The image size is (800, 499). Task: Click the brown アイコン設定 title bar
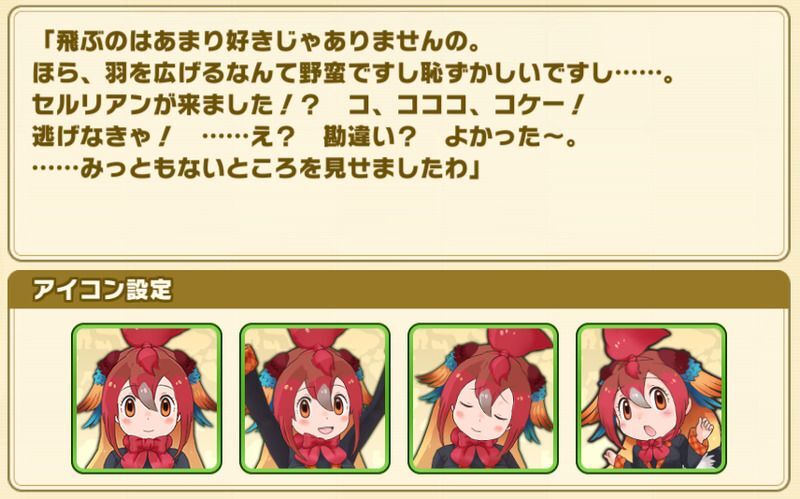tap(399, 289)
